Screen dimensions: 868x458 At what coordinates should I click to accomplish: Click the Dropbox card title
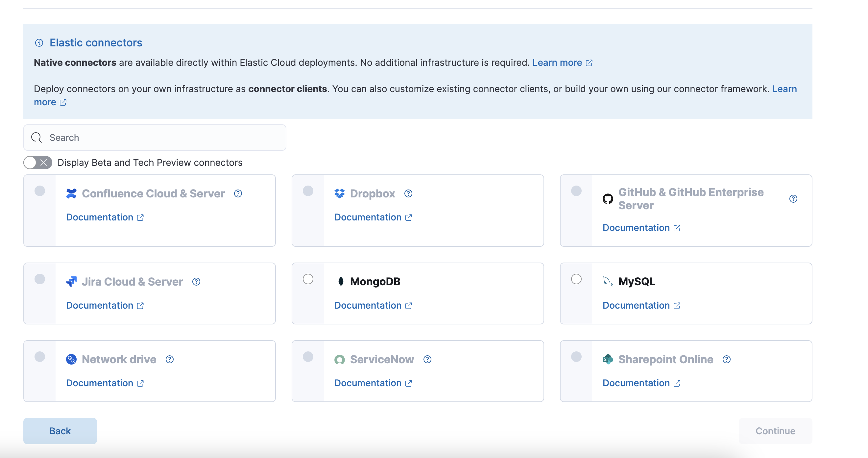click(372, 193)
